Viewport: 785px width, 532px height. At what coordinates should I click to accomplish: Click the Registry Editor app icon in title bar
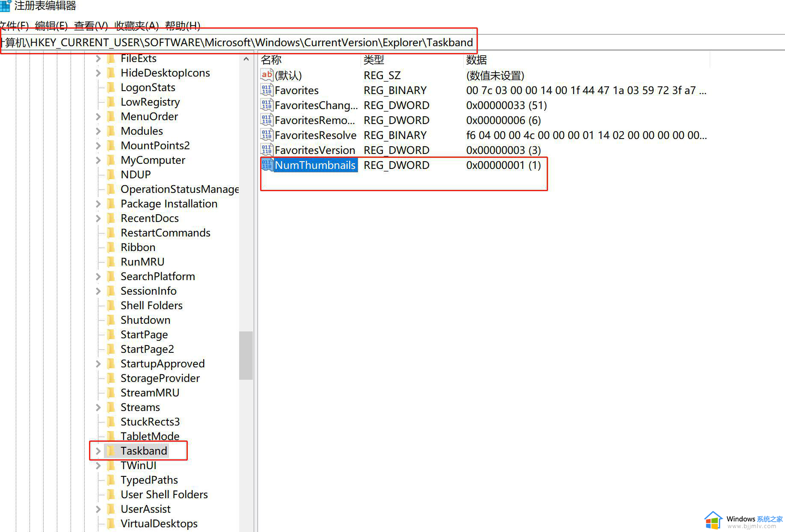[5, 6]
